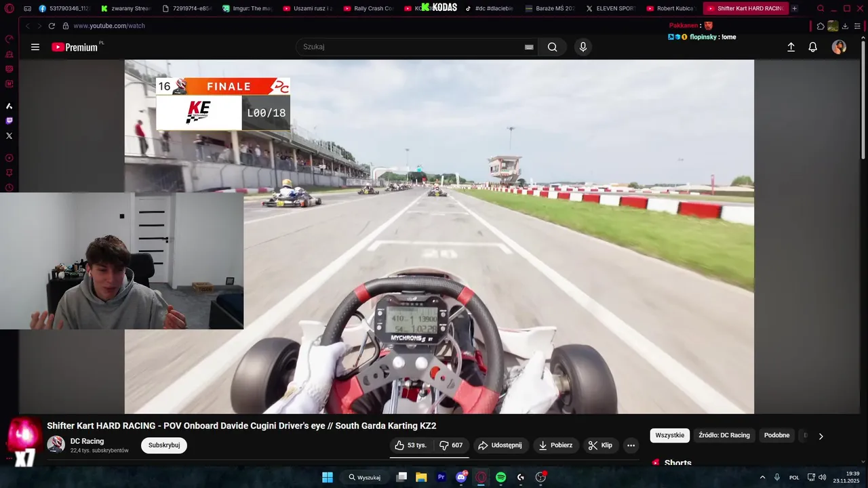Image resolution: width=868 pixels, height=488 pixels.
Task: Open the upload/create video icon
Action: (791, 47)
